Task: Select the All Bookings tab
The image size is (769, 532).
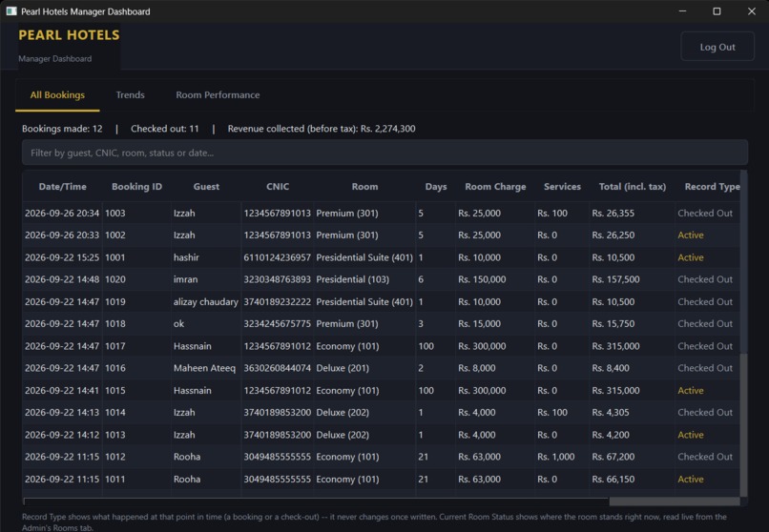Action: pyautogui.click(x=57, y=95)
